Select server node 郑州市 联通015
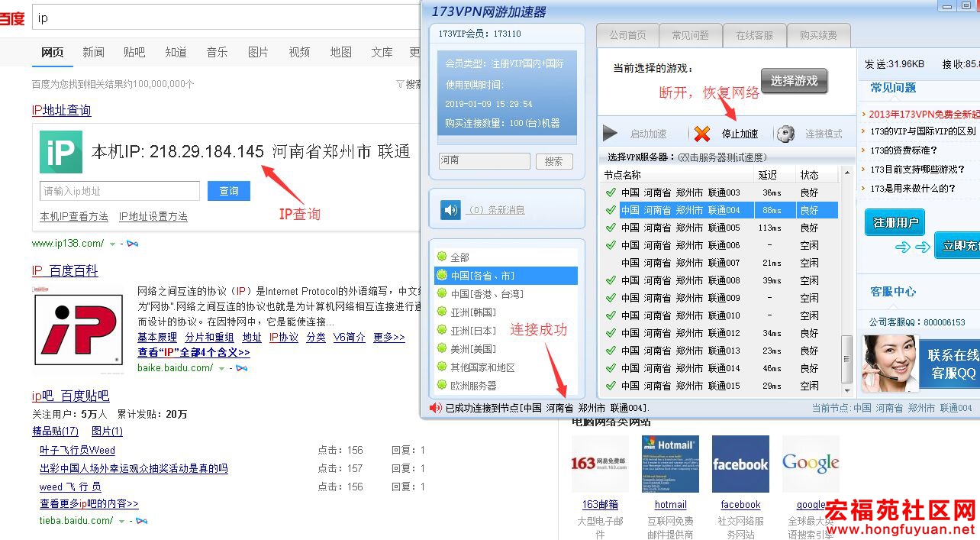 [720, 386]
